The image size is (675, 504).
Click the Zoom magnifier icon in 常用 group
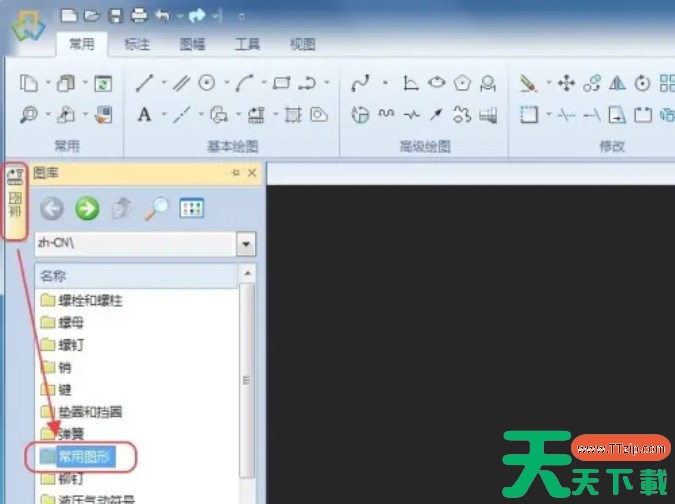[x=29, y=115]
